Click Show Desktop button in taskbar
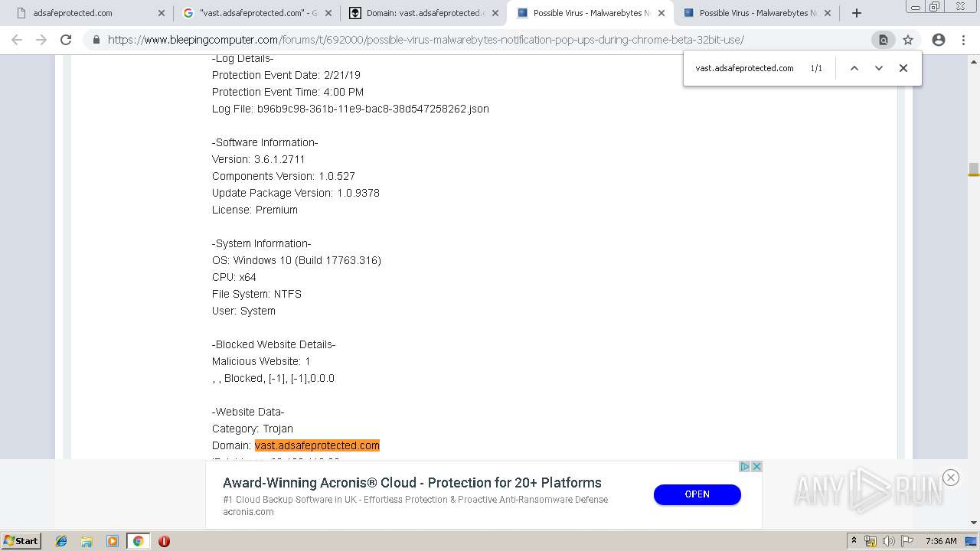Viewport: 980px width, 551px height. pos(972,541)
